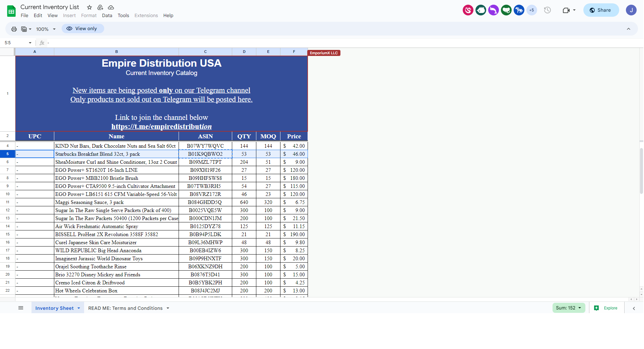Select column B header
The image size is (644, 349).
tap(116, 52)
